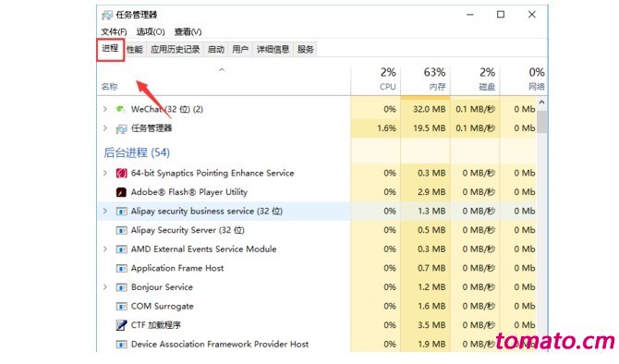Click the sort arrow above 名称 column

(x=222, y=70)
